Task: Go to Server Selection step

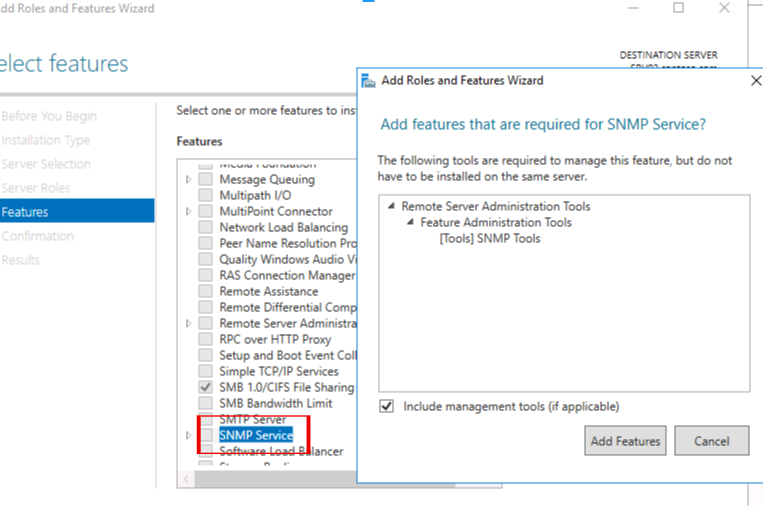Action: point(46,164)
